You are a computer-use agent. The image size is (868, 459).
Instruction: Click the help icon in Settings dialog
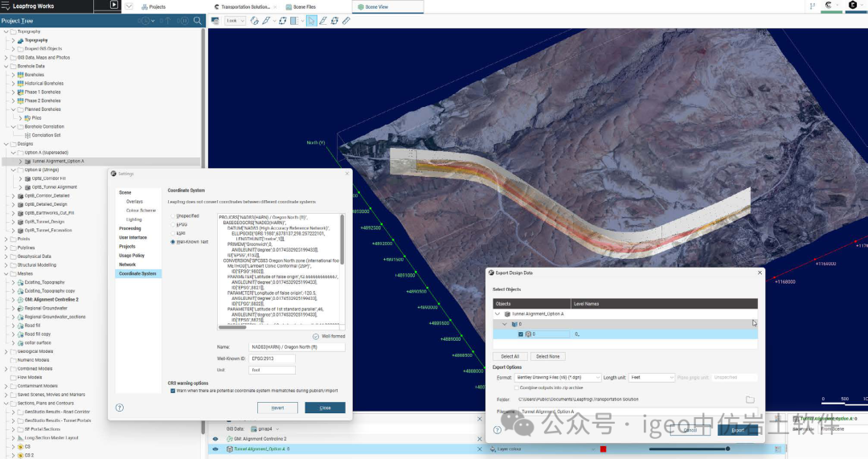pyautogui.click(x=120, y=408)
